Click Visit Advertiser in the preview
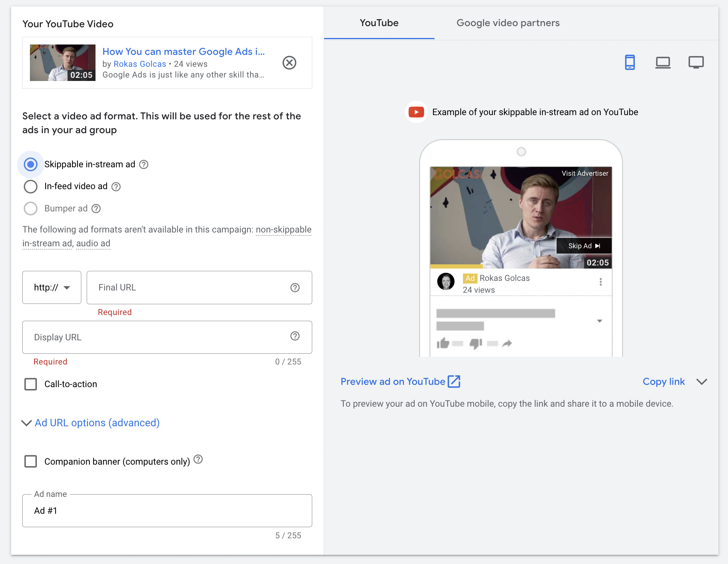Viewport: 728px width, 564px height. pos(585,173)
